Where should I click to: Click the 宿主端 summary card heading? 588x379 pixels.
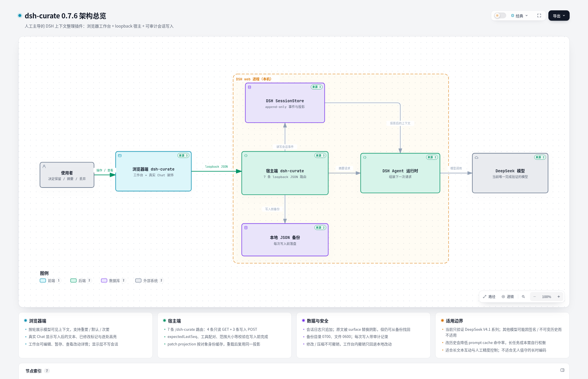174,321
